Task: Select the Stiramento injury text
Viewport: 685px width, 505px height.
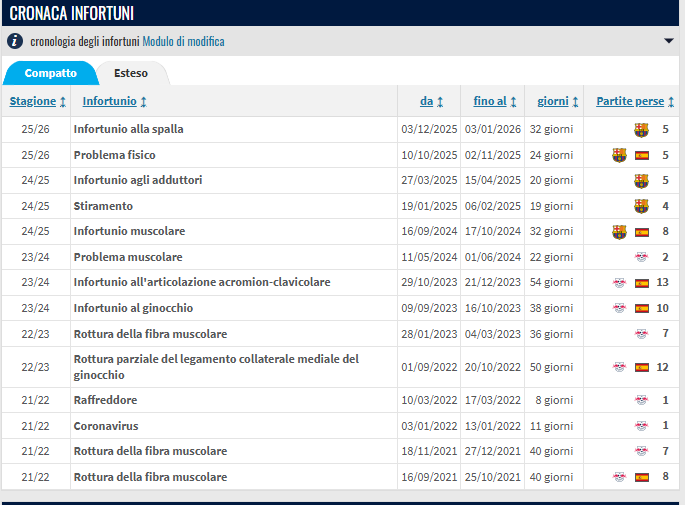Action: (x=103, y=206)
